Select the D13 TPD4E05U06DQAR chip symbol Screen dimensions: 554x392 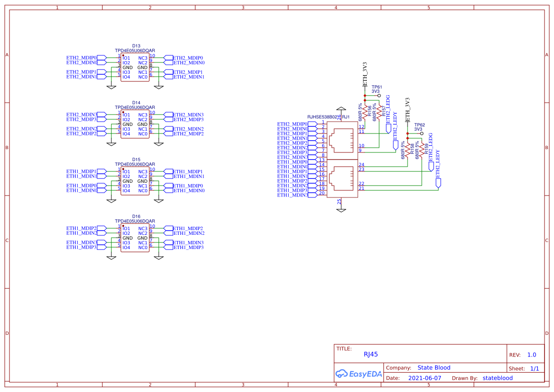point(135,68)
